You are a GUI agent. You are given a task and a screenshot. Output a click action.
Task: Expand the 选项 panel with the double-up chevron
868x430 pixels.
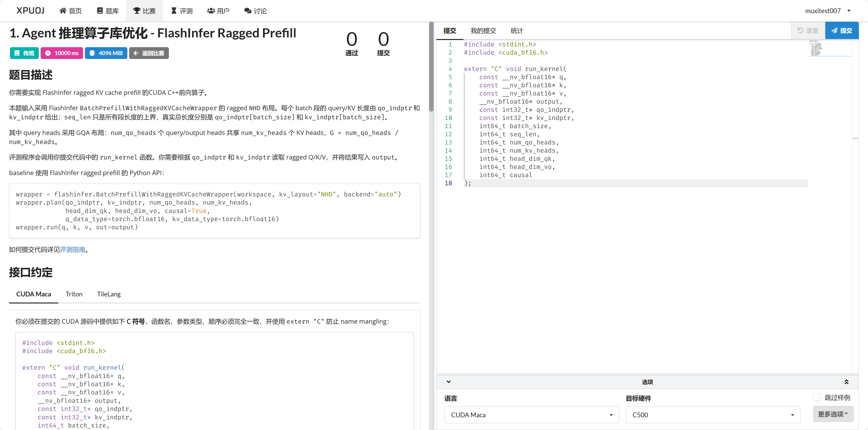click(x=846, y=382)
